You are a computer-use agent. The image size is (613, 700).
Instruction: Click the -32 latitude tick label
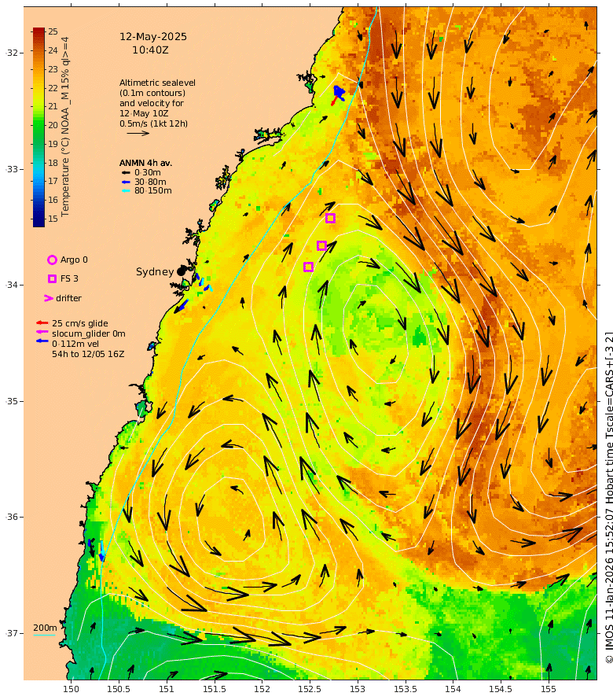click(13, 53)
